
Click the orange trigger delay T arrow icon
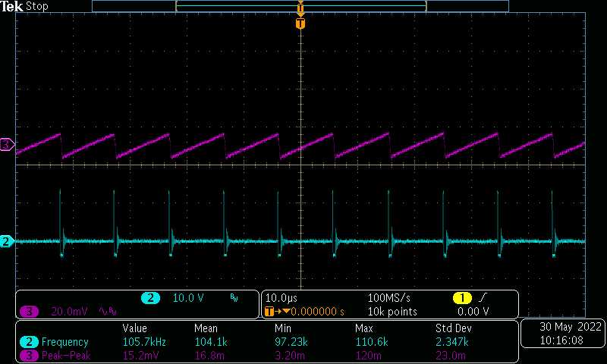(x=272, y=311)
